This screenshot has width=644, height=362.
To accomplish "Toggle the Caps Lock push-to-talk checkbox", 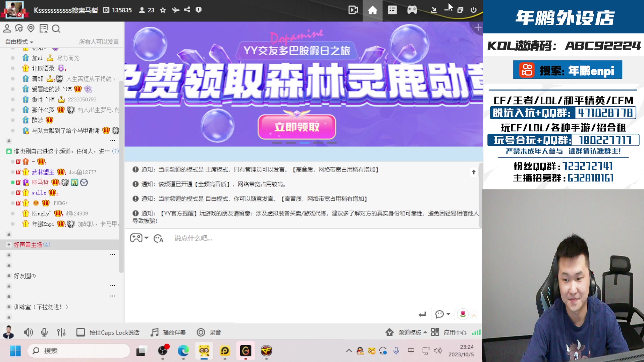I will (80, 333).
